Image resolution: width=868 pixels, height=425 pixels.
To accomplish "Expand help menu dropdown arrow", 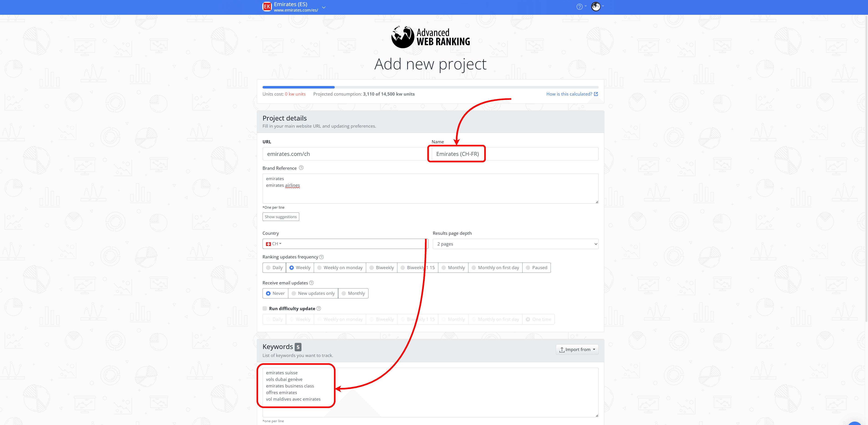I will coord(586,6).
